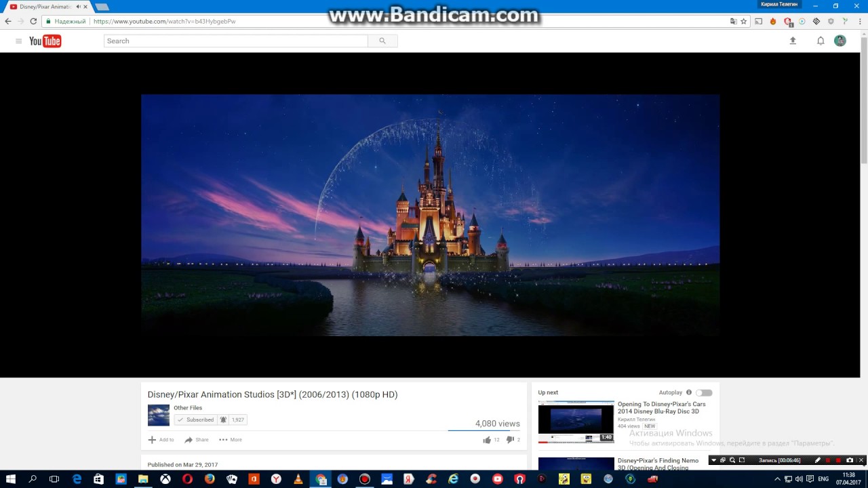Open the taskbar clock showing 11:38

(x=848, y=479)
